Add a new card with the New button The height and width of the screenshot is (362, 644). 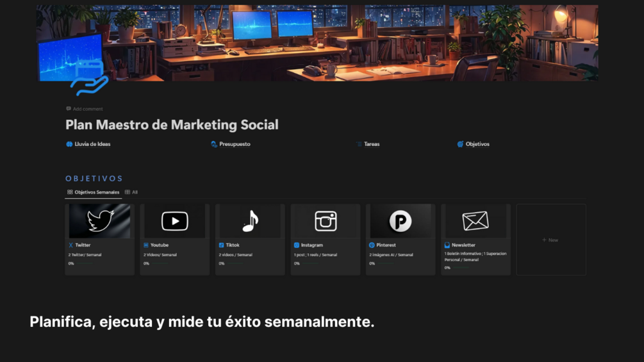tap(551, 240)
